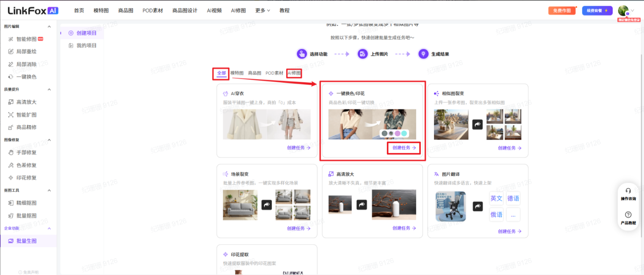
Task: Click the 选择功能 step icon
Action: coord(302,54)
